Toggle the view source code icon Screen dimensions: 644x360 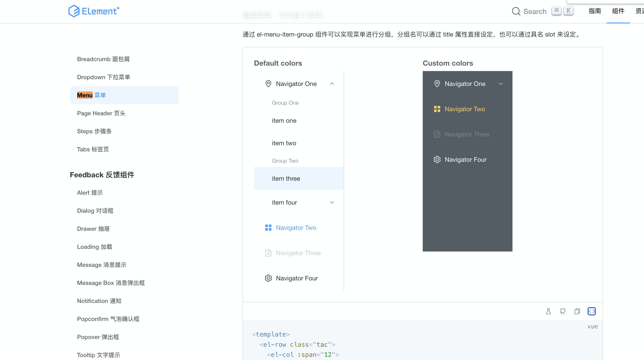tap(591, 311)
